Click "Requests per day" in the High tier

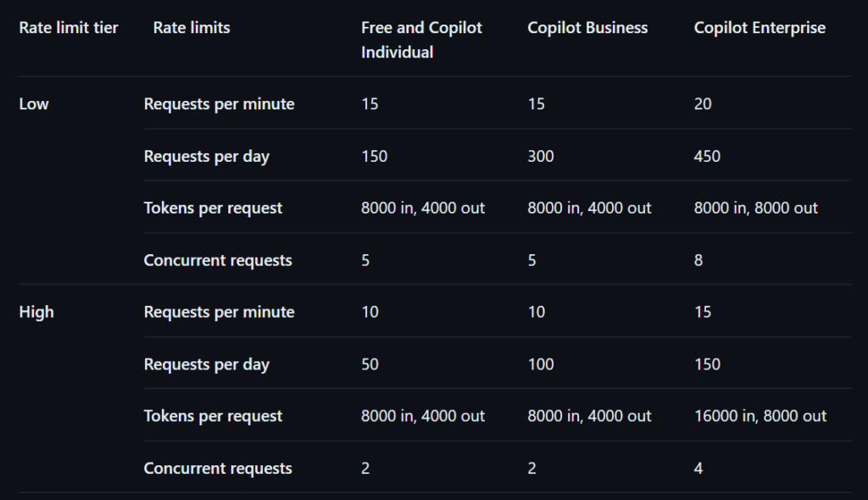pos(207,364)
